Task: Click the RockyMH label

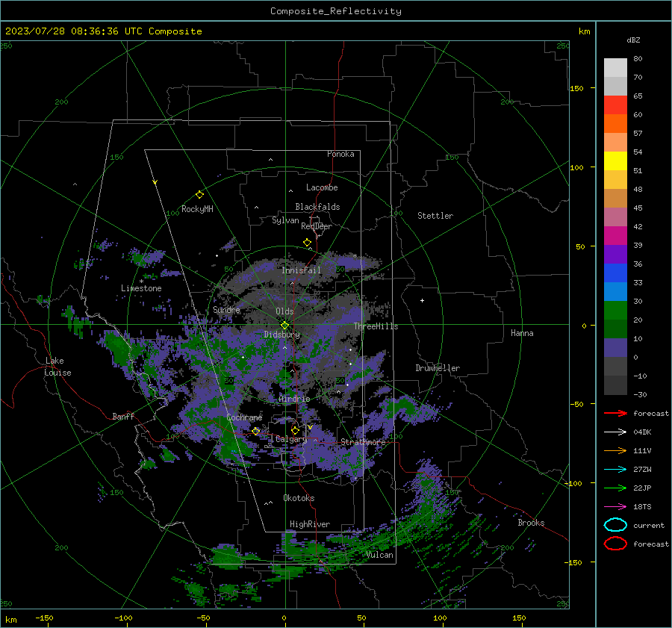Action: point(197,209)
